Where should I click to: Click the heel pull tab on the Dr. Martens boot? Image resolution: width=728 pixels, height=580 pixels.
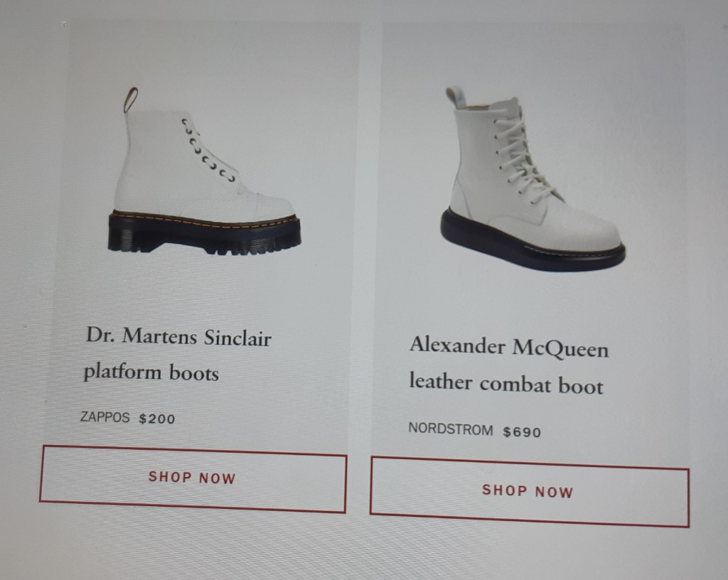coord(131,100)
